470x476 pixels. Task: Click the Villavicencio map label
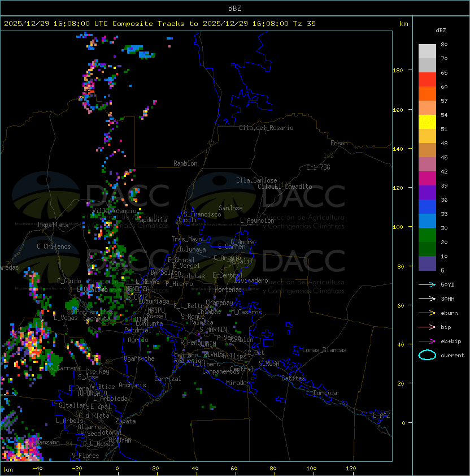tap(114, 211)
